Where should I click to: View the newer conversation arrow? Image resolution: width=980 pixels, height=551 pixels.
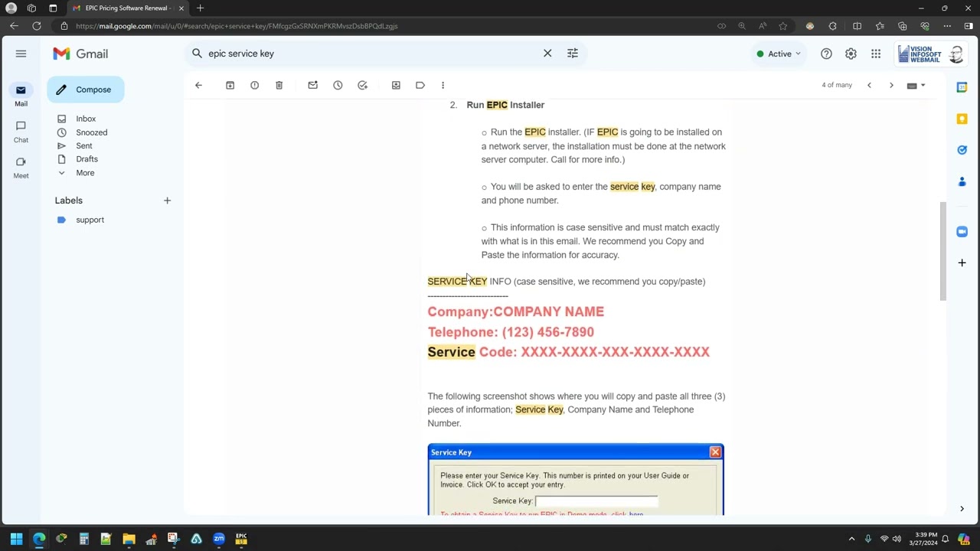pyautogui.click(x=869, y=85)
